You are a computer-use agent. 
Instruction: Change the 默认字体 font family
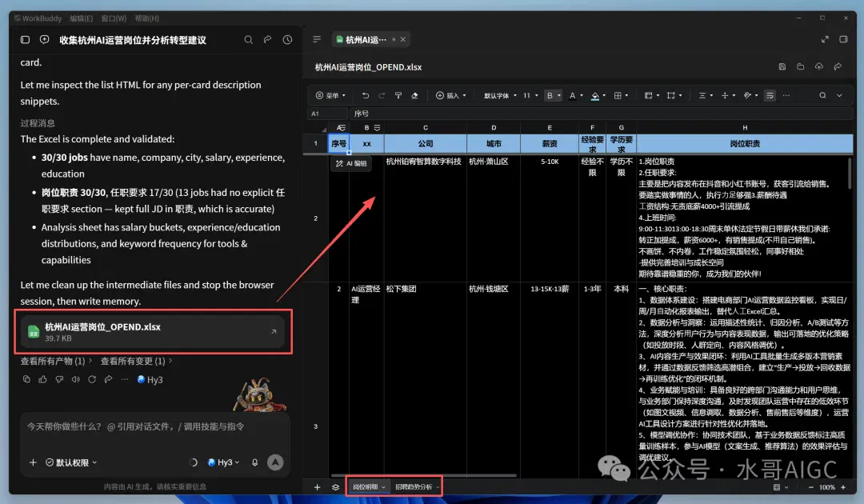[x=500, y=95]
